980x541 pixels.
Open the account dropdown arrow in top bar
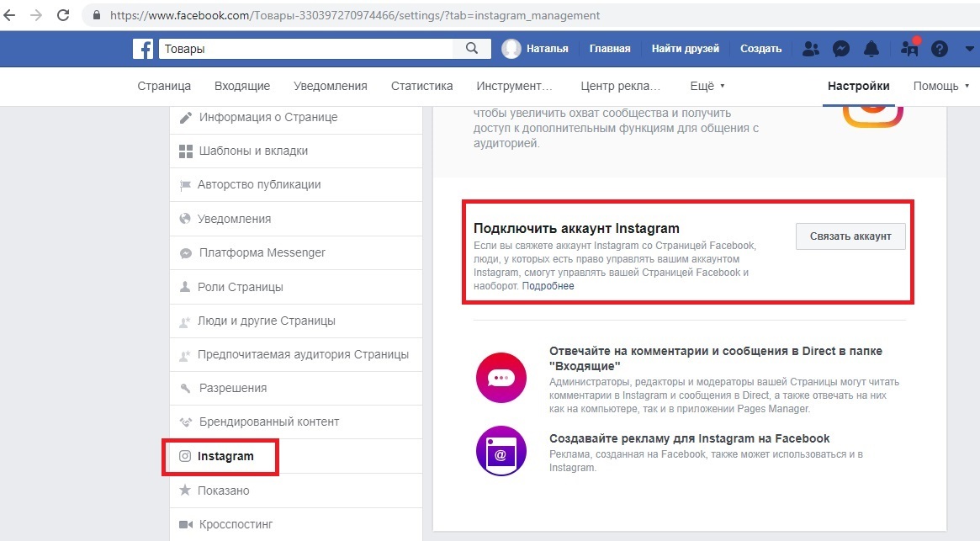coord(969,49)
